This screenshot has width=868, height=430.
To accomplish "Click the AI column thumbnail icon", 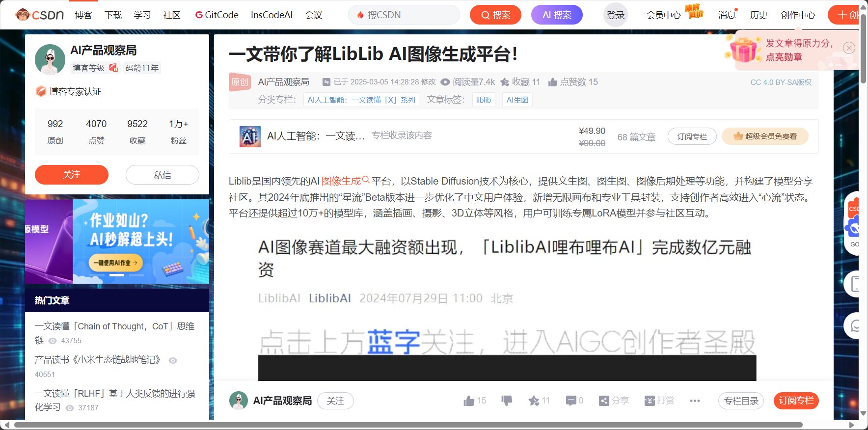I will [x=250, y=136].
